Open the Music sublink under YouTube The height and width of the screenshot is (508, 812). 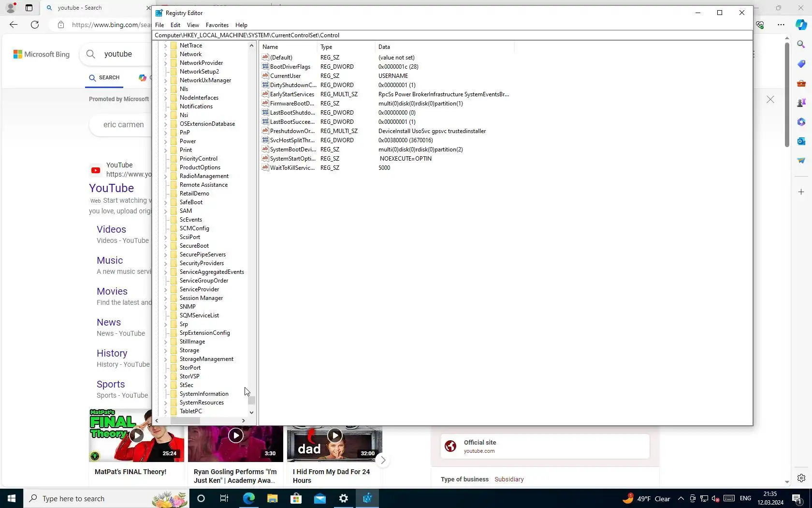coord(110,260)
